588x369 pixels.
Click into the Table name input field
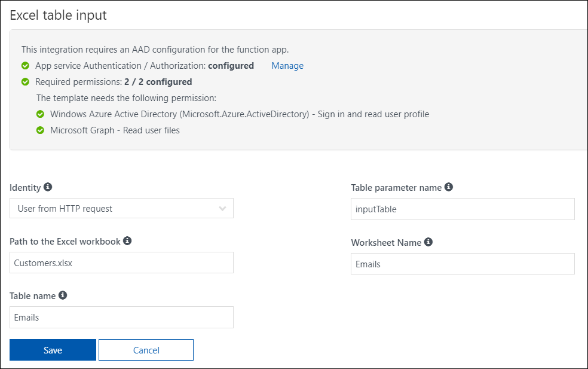121,318
